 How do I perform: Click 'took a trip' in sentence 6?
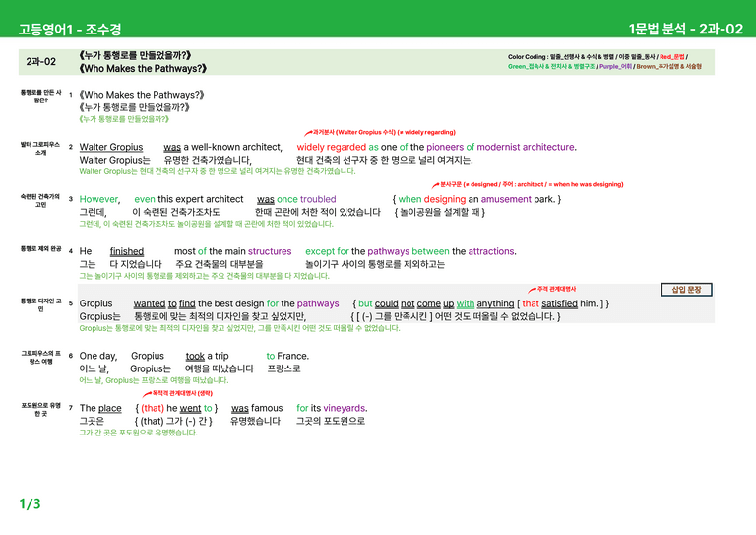[208, 356]
